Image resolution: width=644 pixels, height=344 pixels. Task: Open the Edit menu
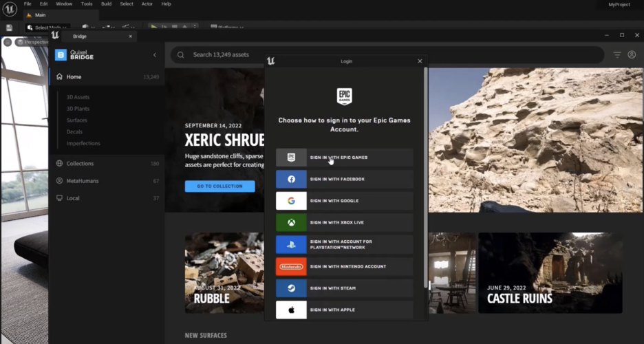pos(43,3)
